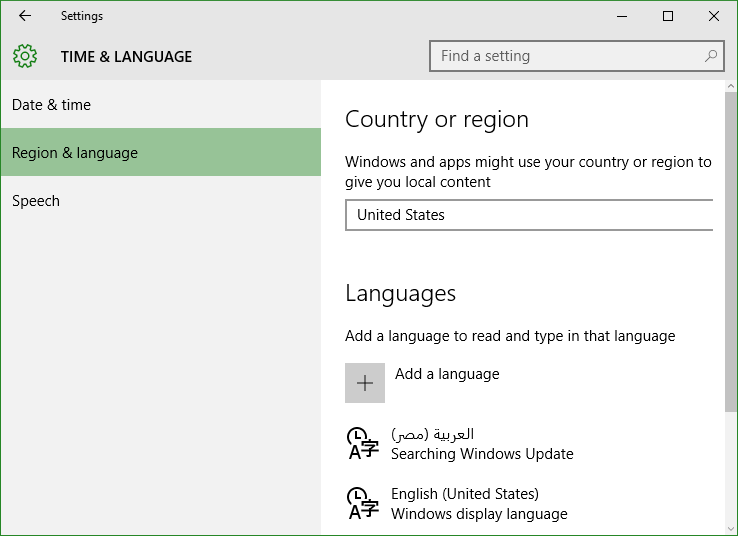The height and width of the screenshot is (536, 738).
Task: Maximize the Settings window
Action: [668, 16]
